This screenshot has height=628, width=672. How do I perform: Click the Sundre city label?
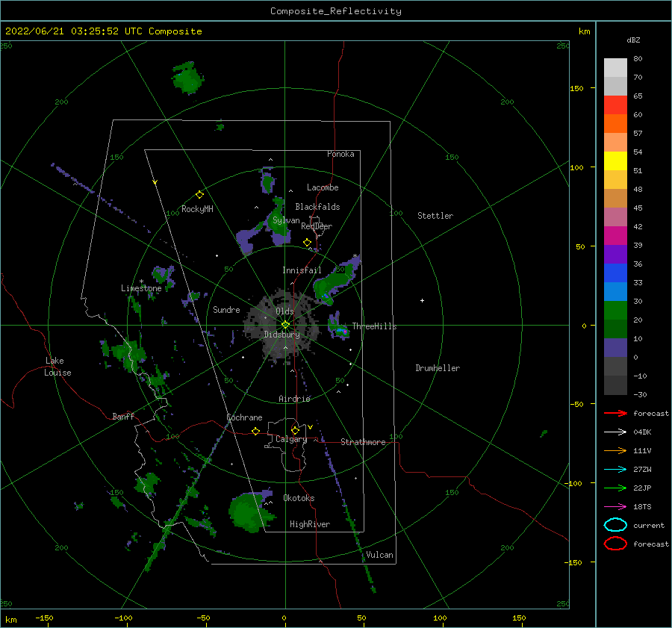226,309
